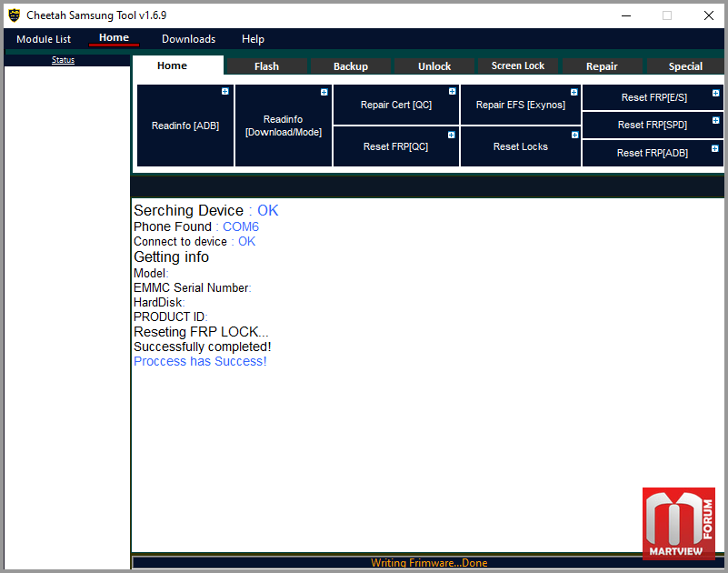Switch to the Unlock tab
The width and height of the screenshot is (728, 573).
tap(434, 66)
